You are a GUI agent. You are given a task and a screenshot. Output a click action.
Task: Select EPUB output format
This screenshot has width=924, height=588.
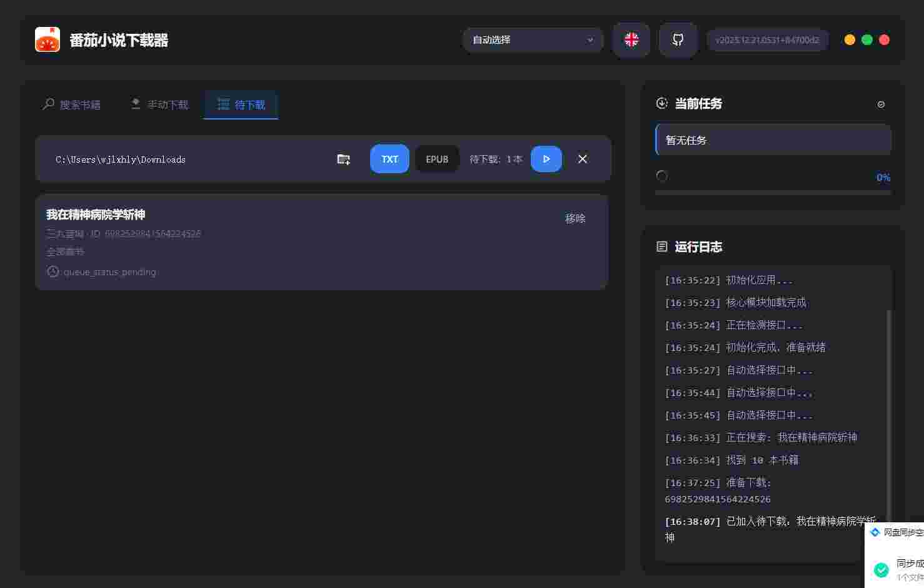(437, 159)
